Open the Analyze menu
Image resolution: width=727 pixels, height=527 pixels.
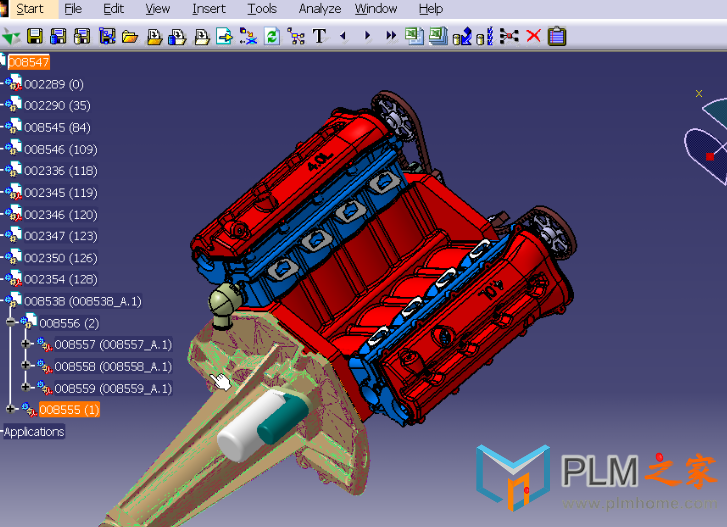point(320,9)
